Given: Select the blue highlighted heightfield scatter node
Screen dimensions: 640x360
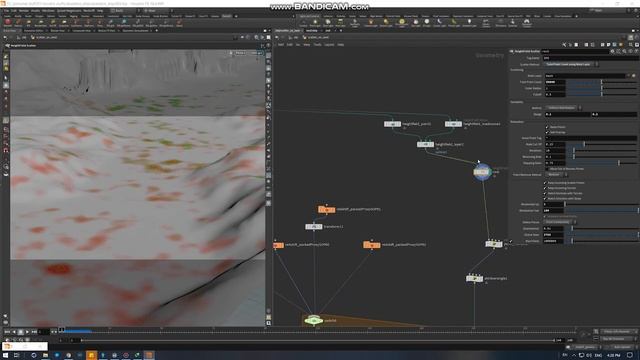Looking at the screenshot, I should click(482, 172).
